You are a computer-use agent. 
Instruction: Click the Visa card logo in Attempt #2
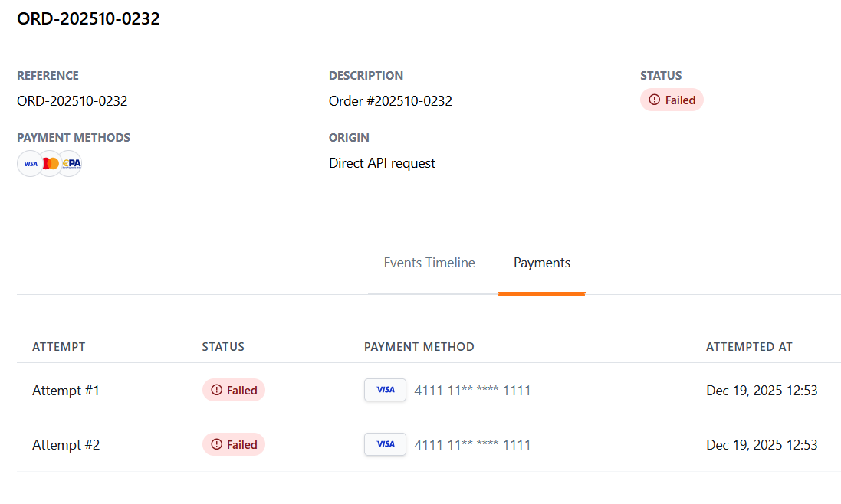coord(385,444)
